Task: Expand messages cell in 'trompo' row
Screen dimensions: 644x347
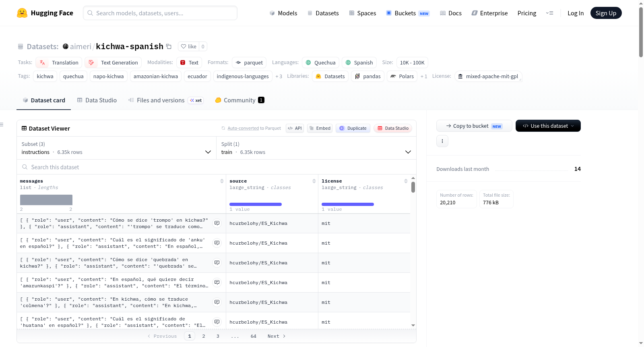Action: 217,223
